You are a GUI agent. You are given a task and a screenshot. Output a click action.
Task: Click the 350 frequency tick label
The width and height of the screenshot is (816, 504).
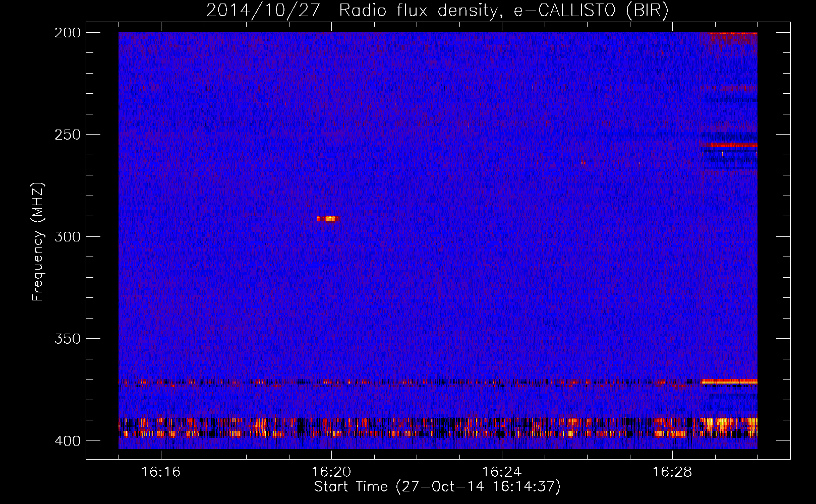coord(68,339)
